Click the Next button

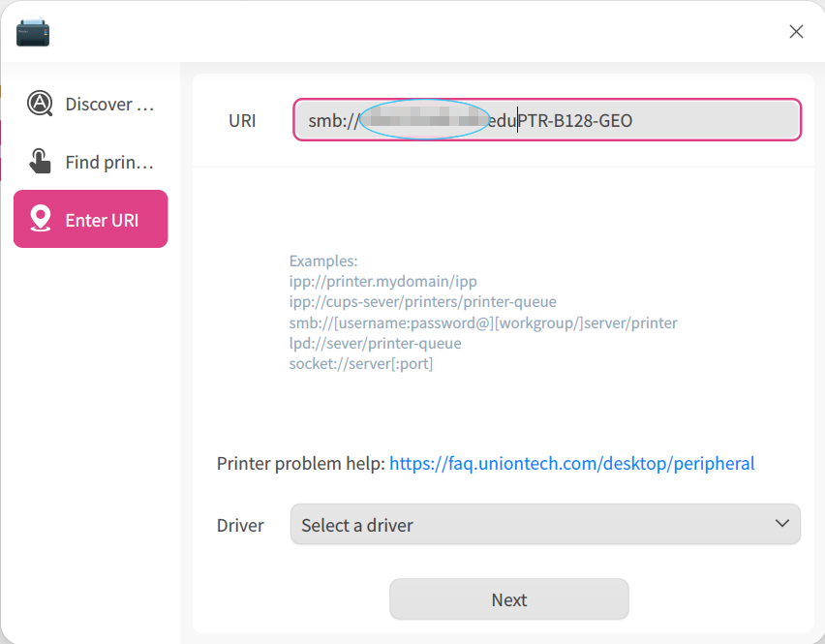pos(508,599)
